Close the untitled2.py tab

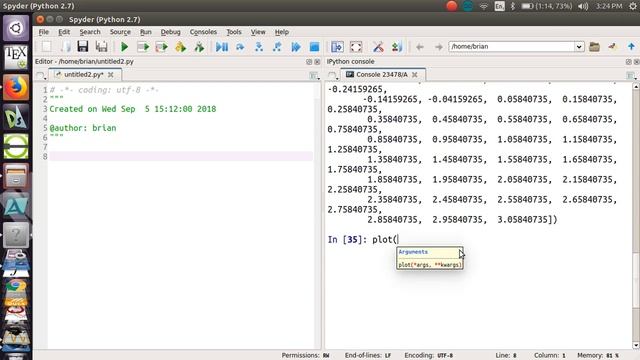[111, 75]
